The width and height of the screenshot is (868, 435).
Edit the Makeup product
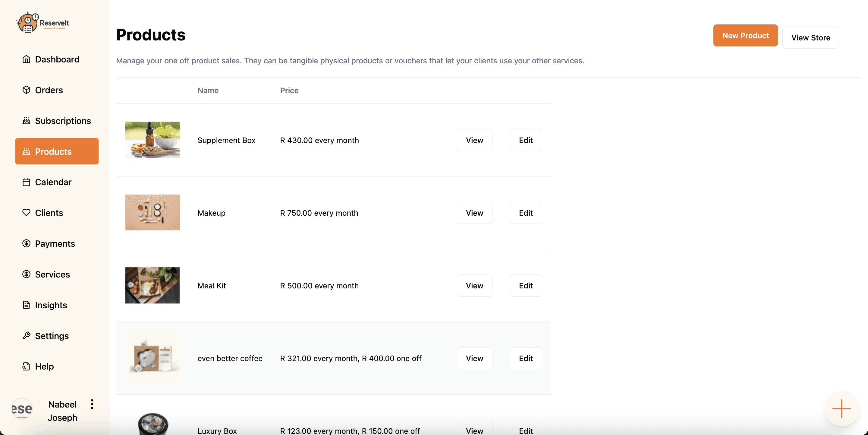(x=526, y=213)
